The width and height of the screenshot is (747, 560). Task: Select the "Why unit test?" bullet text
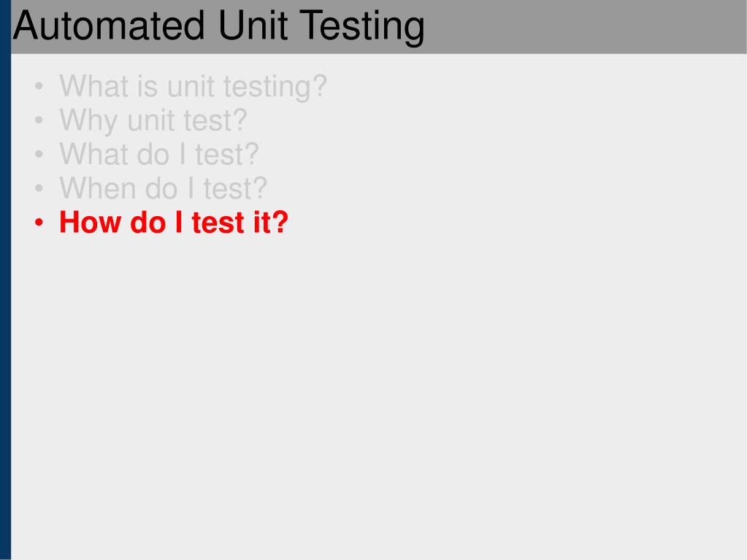(x=153, y=120)
